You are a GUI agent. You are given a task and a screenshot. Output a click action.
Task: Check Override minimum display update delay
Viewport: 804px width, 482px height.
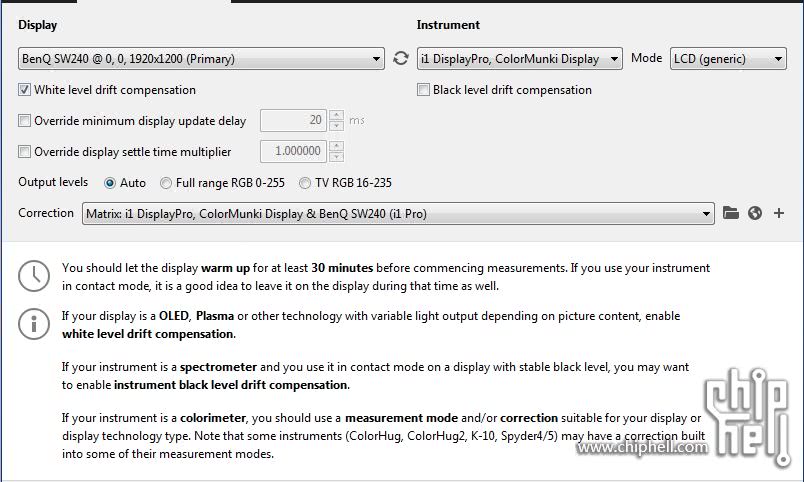point(25,121)
